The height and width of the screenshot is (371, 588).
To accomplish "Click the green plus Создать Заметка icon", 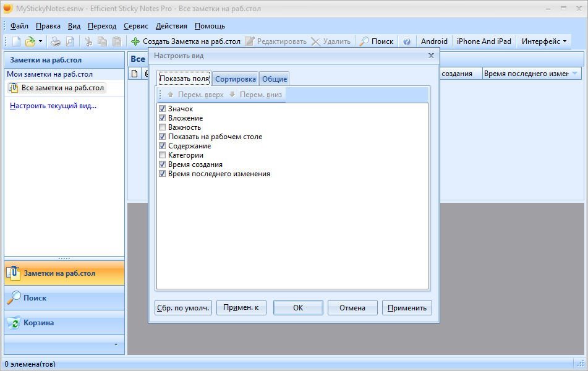I will point(135,41).
